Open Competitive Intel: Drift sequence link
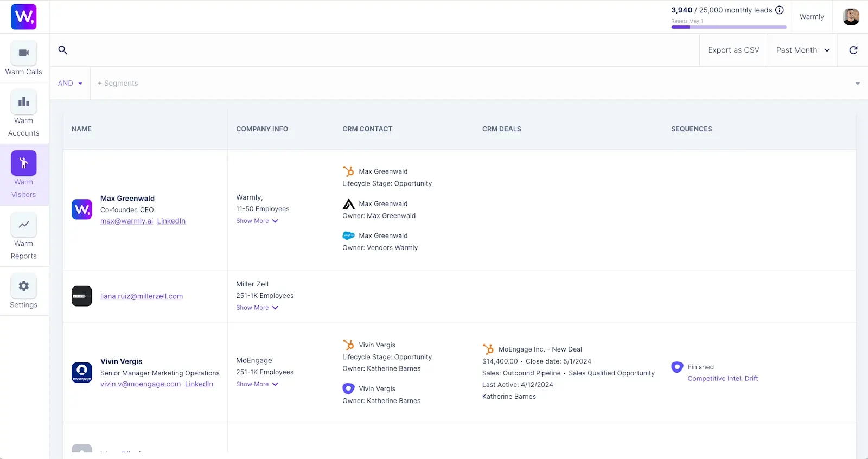Image resolution: width=868 pixels, height=459 pixels. 723,379
